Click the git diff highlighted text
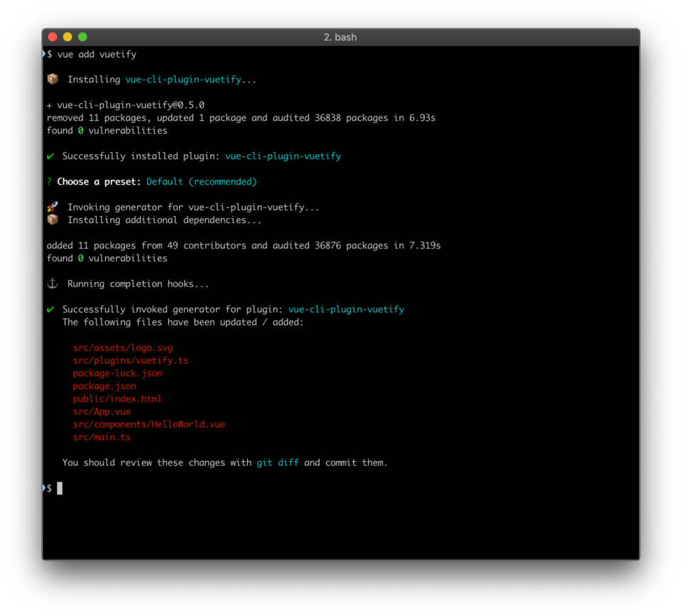Viewport: 682px width, 616px height. (276, 462)
